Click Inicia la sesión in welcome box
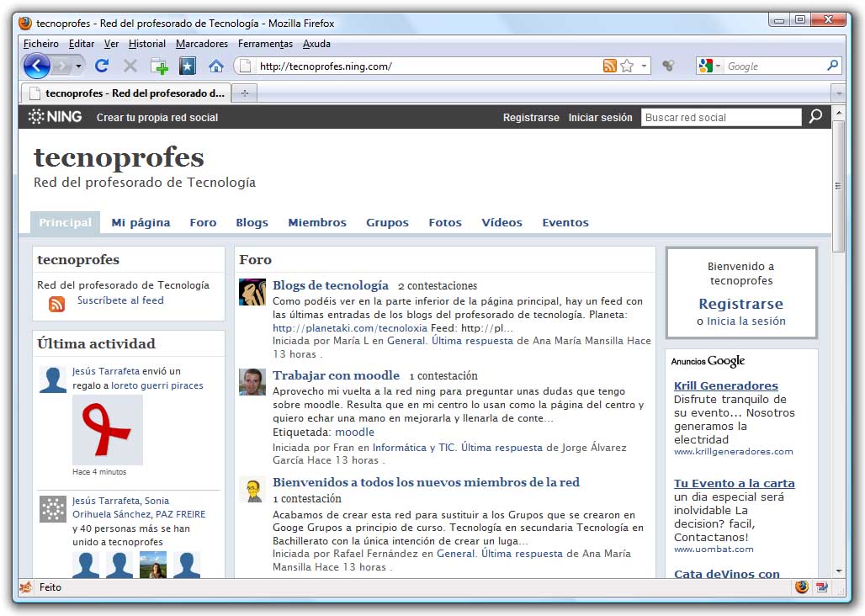 (x=746, y=321)
